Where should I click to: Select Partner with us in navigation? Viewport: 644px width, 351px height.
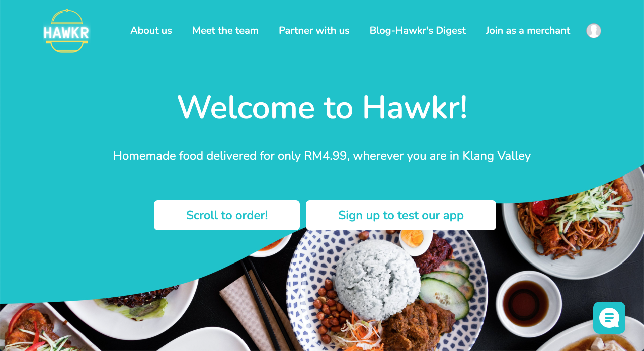click(x=314, y=31)
